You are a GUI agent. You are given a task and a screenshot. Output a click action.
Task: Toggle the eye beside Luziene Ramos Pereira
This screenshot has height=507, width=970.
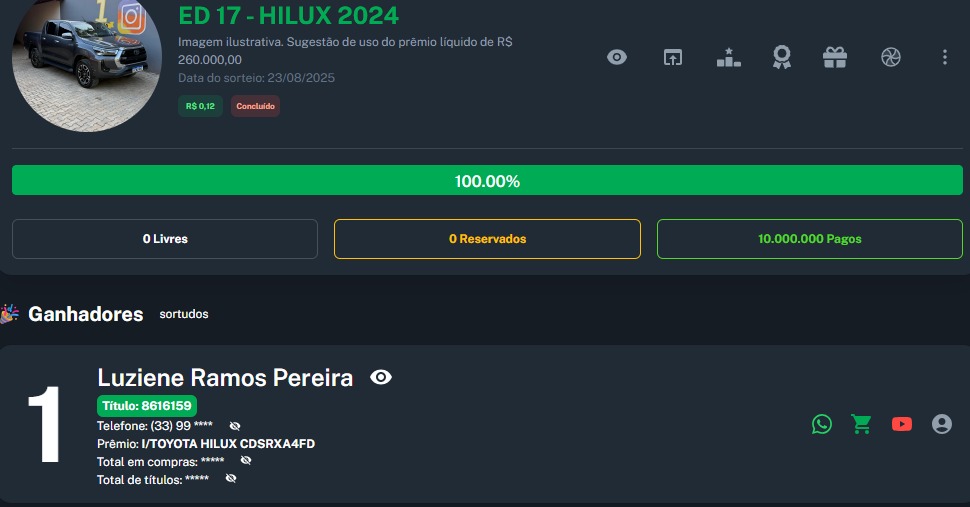pos(381,377)
